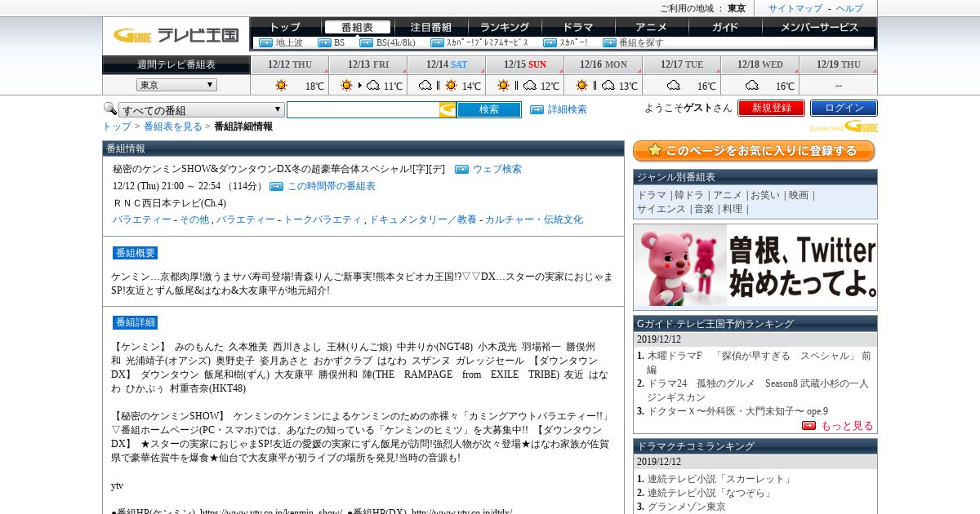Click the 番組概要 section label

[x=135, y=253]
